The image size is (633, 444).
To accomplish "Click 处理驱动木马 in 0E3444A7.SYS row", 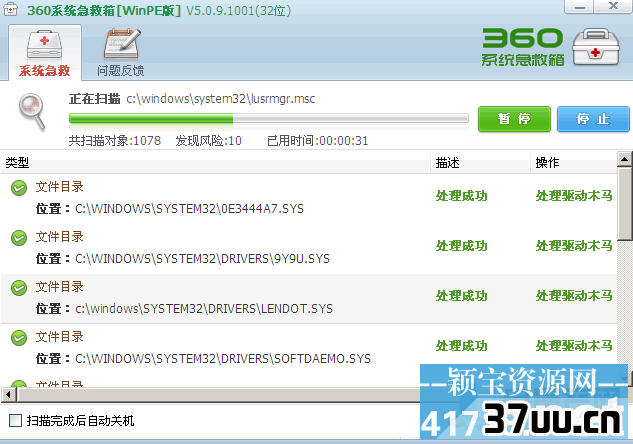I will [574, 196].
